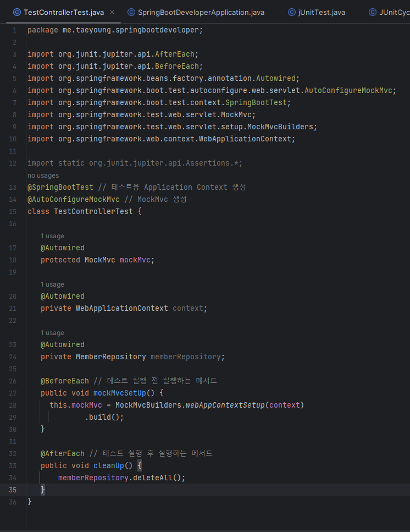Image resolution: width=410 pixels, height=532 pixels.
Task: Click webAppContextSetup call on line 28
Action: click(225, 405)
